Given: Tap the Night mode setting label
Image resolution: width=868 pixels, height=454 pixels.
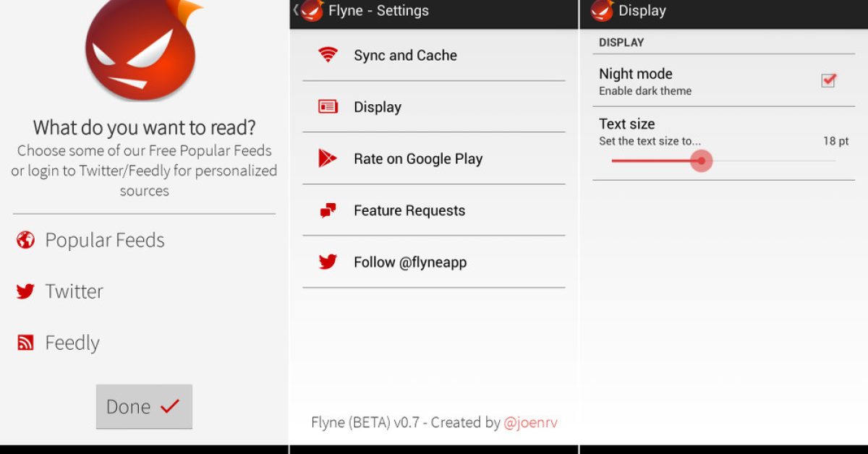Looking at the screenshot, I should click(635, 74).
